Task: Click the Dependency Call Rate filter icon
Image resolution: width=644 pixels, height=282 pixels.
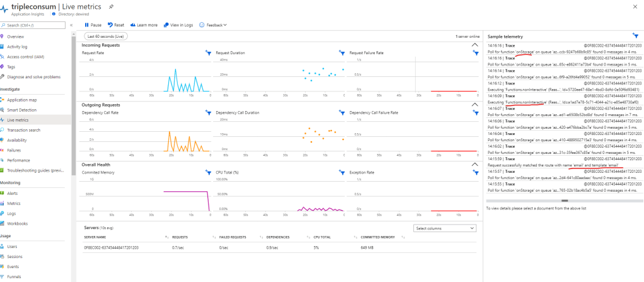Action: pyautogui.click(x=208, y=112)
